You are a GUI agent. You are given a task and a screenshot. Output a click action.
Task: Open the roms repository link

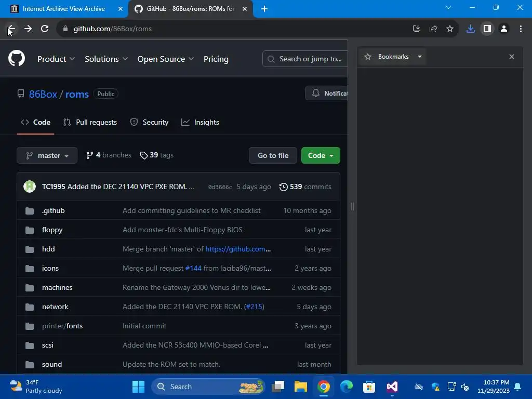(77, 94)
